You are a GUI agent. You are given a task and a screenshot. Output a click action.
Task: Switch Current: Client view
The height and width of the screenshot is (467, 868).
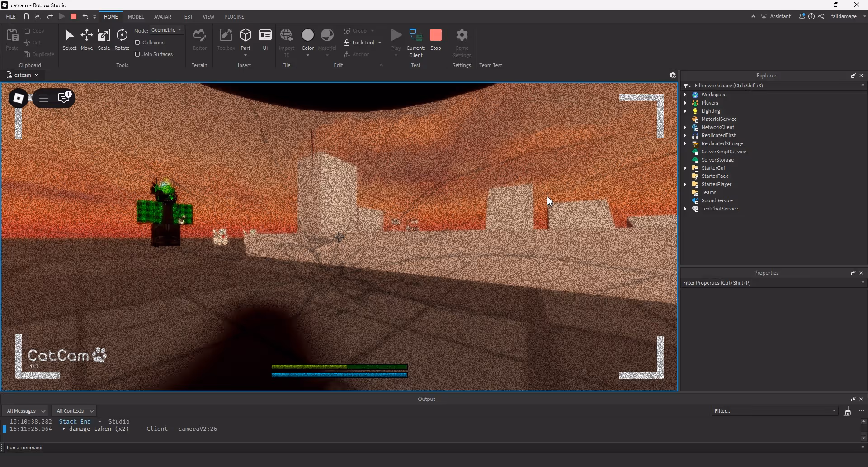(416, 43)
